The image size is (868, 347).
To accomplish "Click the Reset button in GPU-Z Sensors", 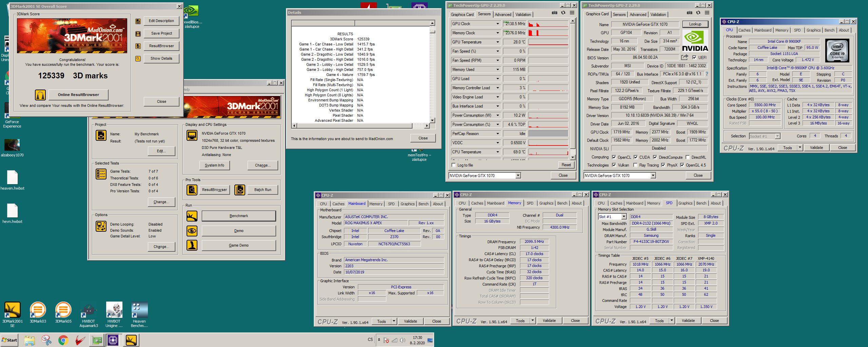I will click(566, 165).
